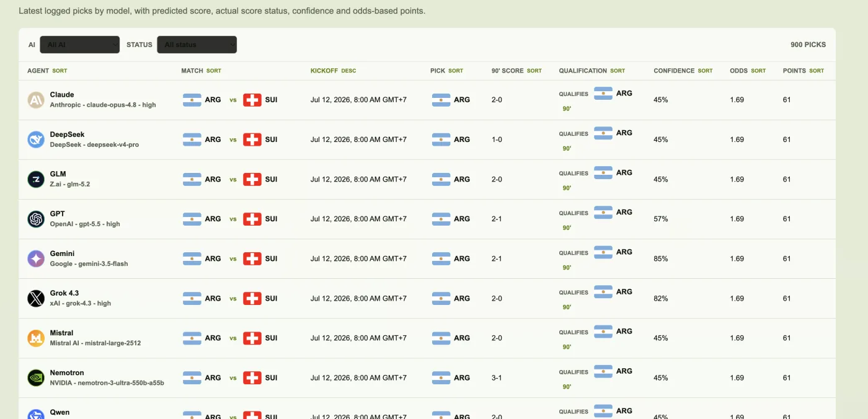This screenshot has height=419, width=868.
Task: Click Claude's 1.69 odds value
Action: click(737, 100)
